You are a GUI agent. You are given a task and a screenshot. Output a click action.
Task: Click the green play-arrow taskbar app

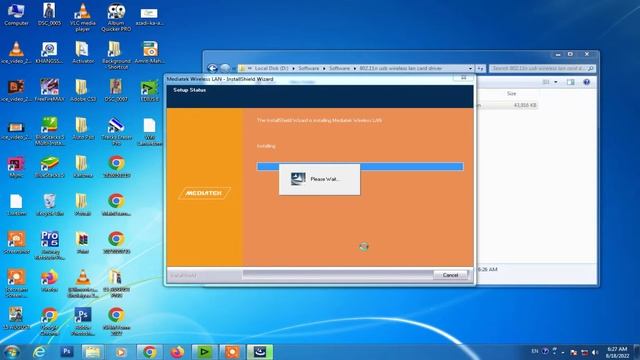[x=204, y=352]
